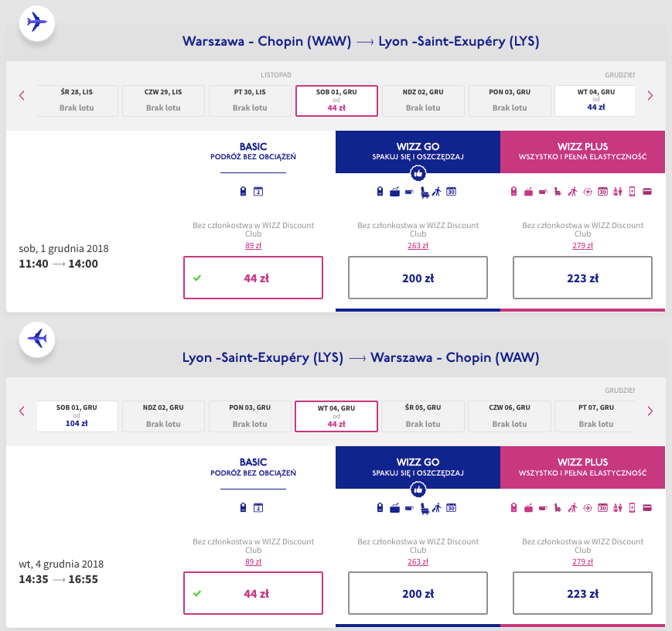Click the return airplane icon above Lyon route
This screenshot has height=631, width=672.
[x=37, y=338]
